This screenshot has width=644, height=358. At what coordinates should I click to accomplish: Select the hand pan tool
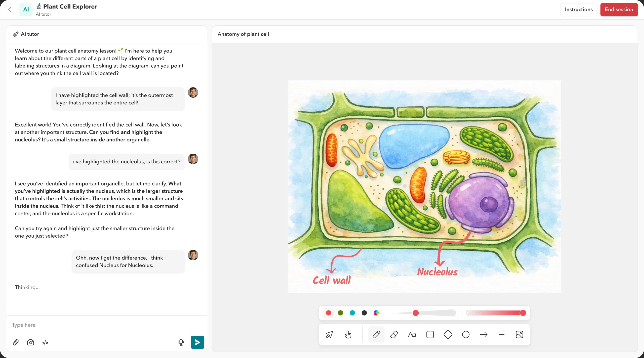coord(348,334)
